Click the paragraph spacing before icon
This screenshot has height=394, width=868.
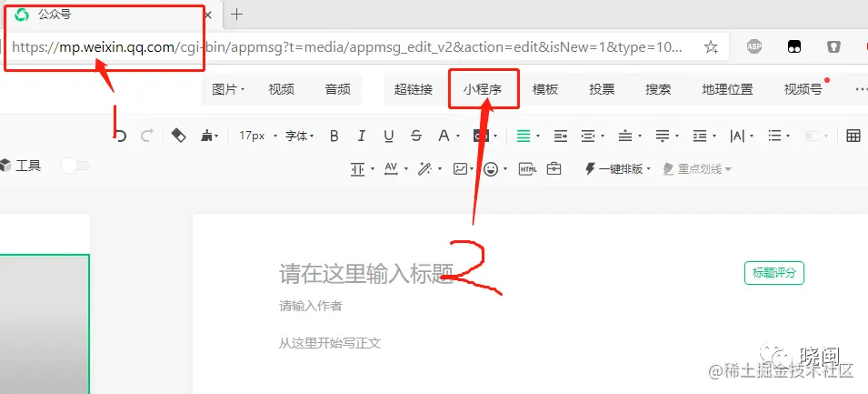pyautogui.click(x=625, y=136)
